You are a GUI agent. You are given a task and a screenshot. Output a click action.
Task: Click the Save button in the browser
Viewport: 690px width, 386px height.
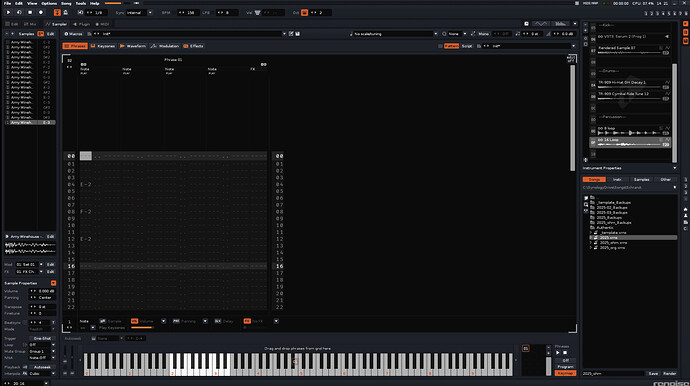(x=653, y=374)
